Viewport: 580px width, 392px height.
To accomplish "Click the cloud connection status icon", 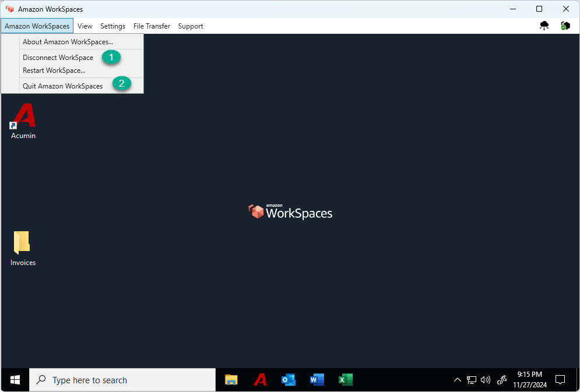I will [544, 26].
